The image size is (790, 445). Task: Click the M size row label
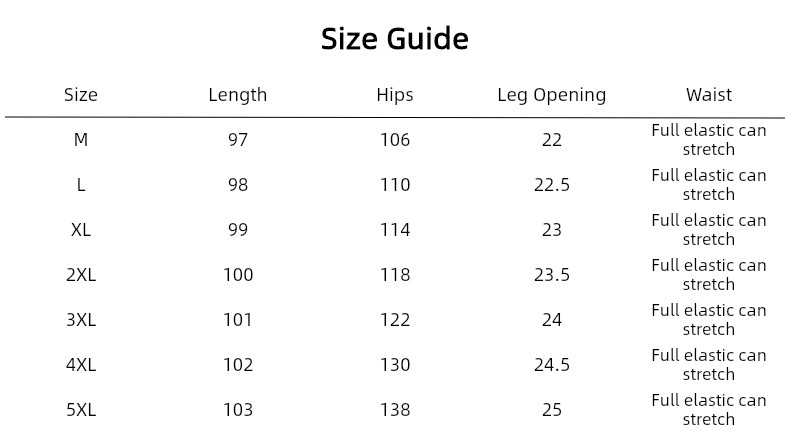pyautogui.click(x=81, y=140)
